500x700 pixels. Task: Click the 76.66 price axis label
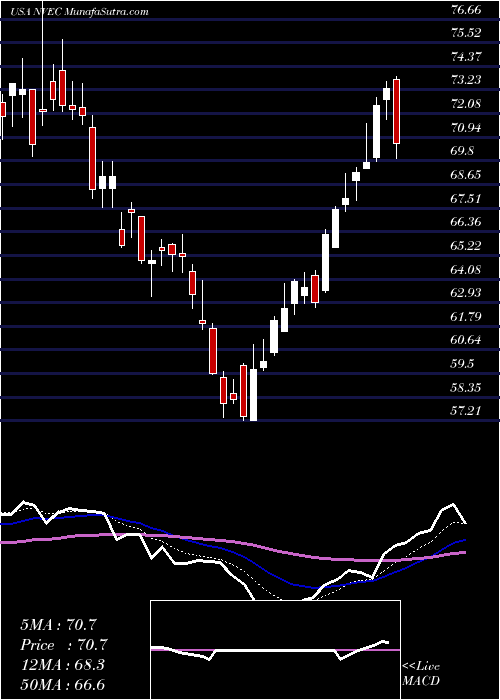466,9
